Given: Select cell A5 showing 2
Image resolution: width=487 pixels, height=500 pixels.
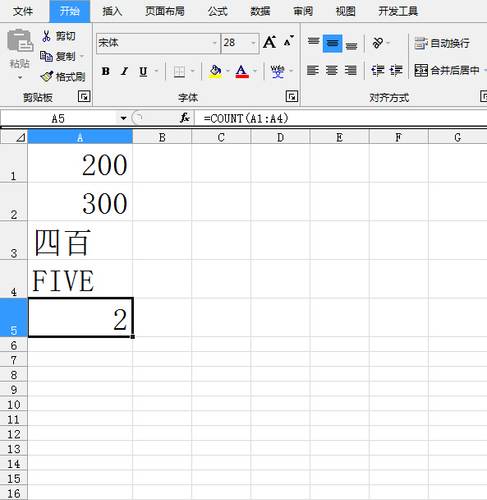Looking at the screenshot, I should [x=80, y=317].
